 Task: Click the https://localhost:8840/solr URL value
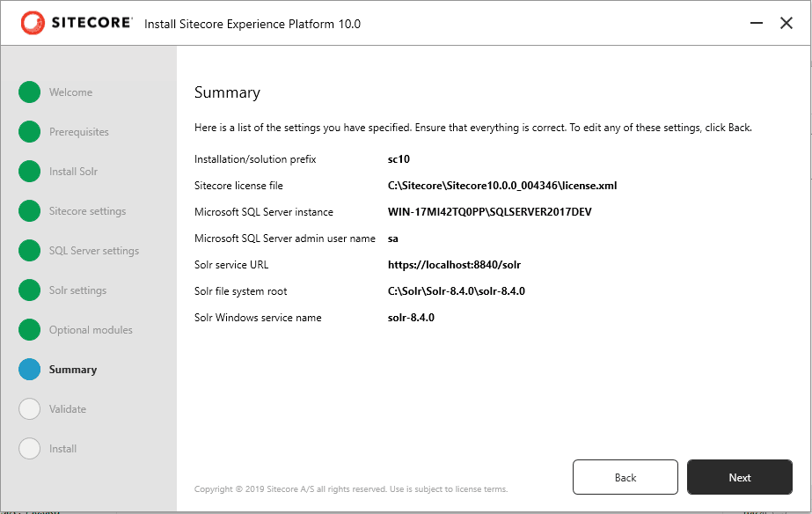pos(454,265)
